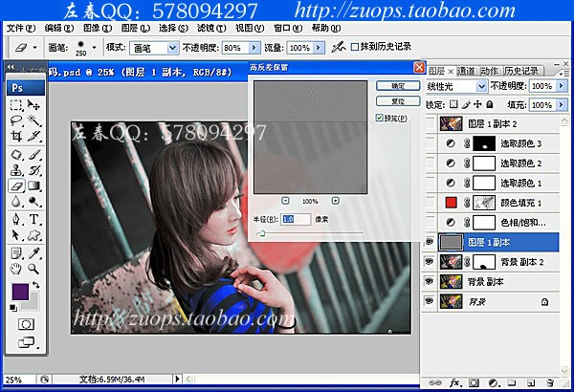Select the Clone Stamp tool
The width and height of the screenshot is (574, 392).
tap(15, 170)
